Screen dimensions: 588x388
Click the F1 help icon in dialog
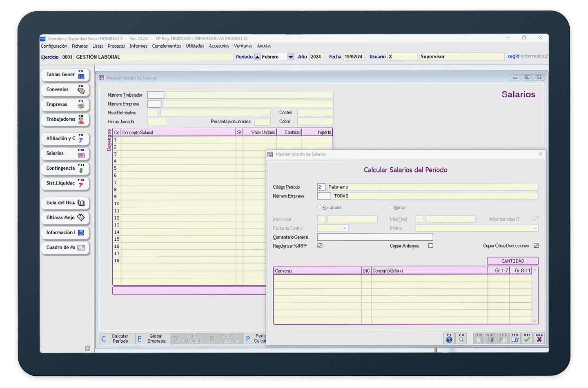[x=449, y=338]
